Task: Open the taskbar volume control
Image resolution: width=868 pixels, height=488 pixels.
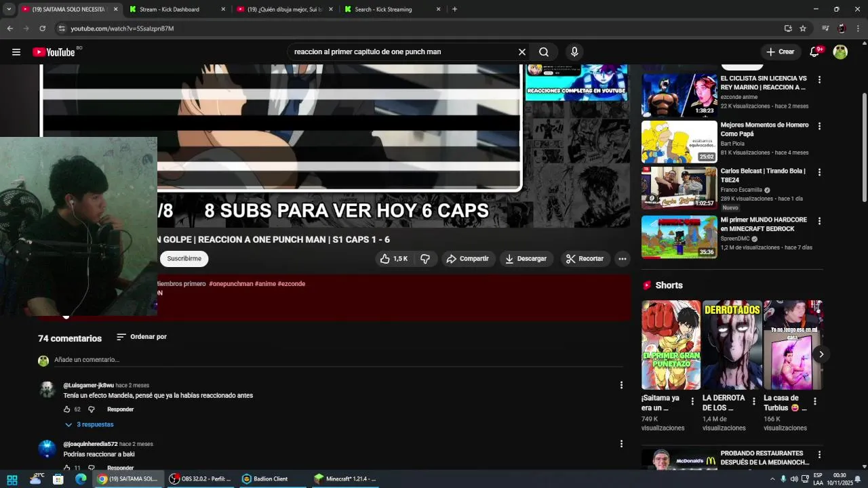Action: tap(794, 479)
